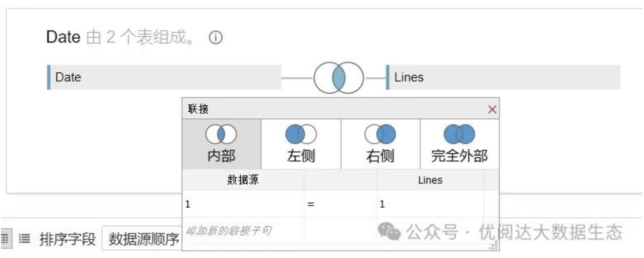644x258 pixels.
Task: Click the 右侧 right join Venn icon
Action: coord(380,134)
